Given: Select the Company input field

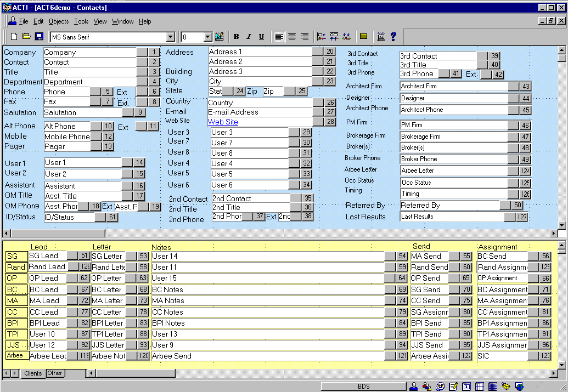Looking at the screenshot, I should (90, 52).
